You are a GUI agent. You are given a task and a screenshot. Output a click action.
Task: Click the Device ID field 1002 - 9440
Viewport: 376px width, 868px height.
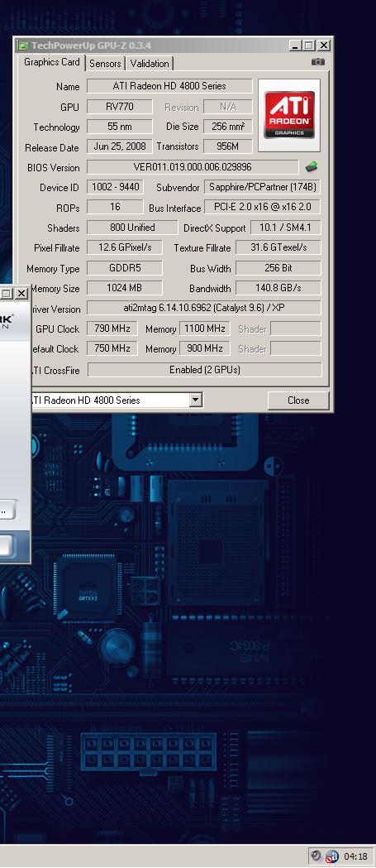pos(115,187)
